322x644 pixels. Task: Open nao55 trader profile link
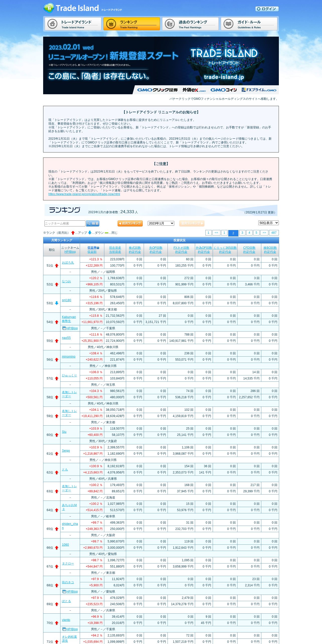66,338
